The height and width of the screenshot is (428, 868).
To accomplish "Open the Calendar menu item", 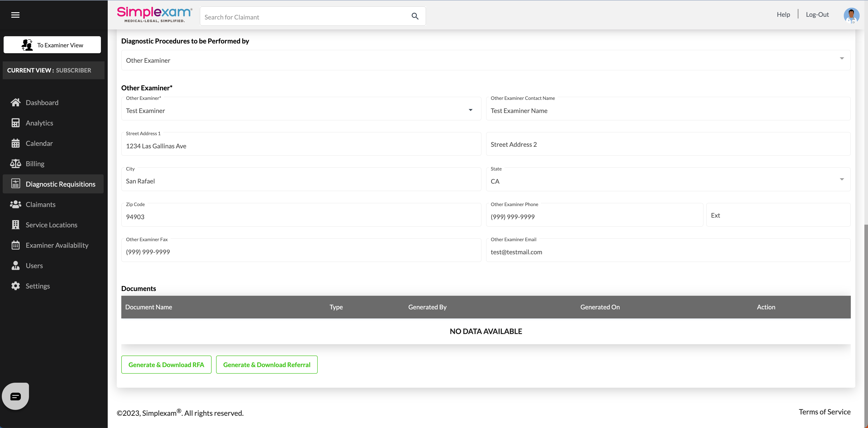I will (x=39, y=143).
